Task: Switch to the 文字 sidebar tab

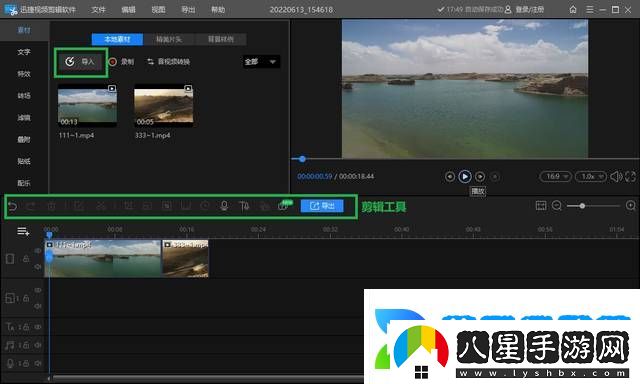Action: click(x=24, y=52)
